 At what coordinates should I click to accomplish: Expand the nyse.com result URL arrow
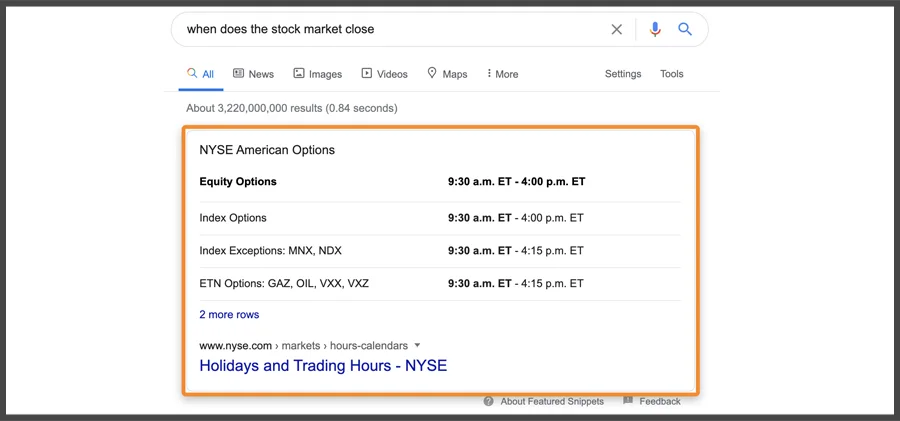417,345
